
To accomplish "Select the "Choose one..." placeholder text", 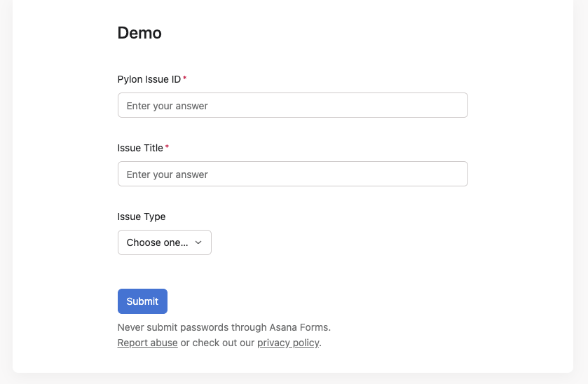I will click(x=157, y=242).
